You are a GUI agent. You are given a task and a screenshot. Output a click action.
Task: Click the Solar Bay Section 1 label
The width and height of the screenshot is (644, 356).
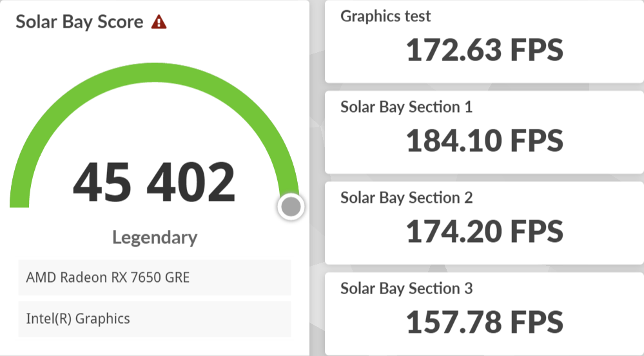[407, 107]
